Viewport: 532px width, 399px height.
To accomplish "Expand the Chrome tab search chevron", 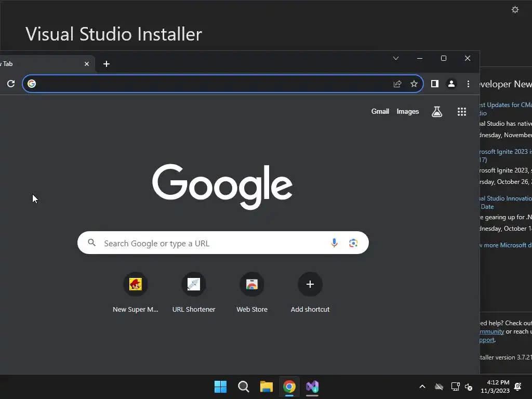I will coord(395,58).
